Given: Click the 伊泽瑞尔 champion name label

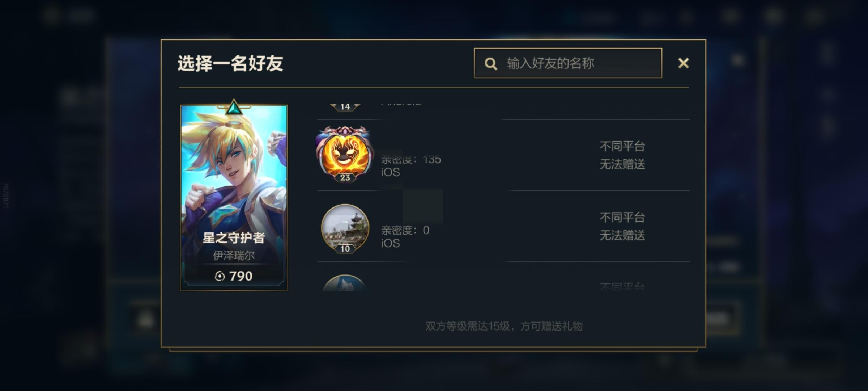Looking at the screenshot, I should [x=234, y=256].
